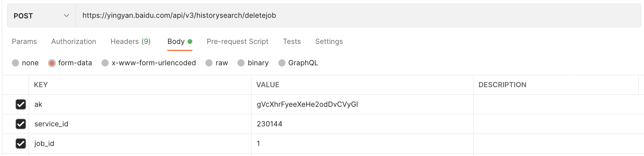
Task: Switch to the Params tab
Action: [x=24, y=42]
